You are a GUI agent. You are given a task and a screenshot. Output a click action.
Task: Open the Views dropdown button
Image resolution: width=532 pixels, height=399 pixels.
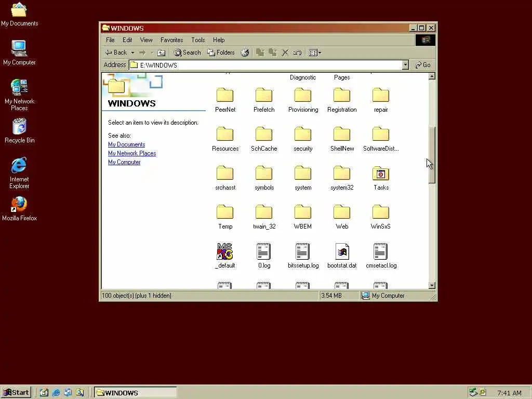pos(315,52)
